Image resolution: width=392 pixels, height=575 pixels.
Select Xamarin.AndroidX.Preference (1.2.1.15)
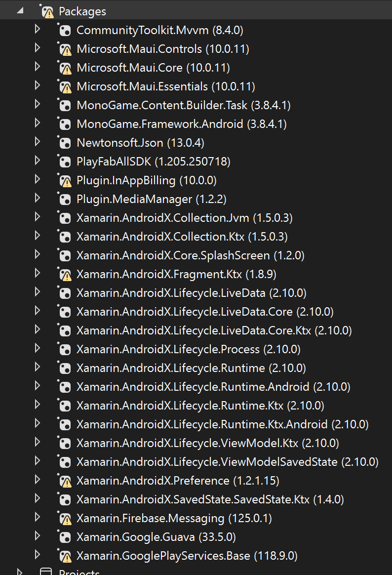click(178, 480)
